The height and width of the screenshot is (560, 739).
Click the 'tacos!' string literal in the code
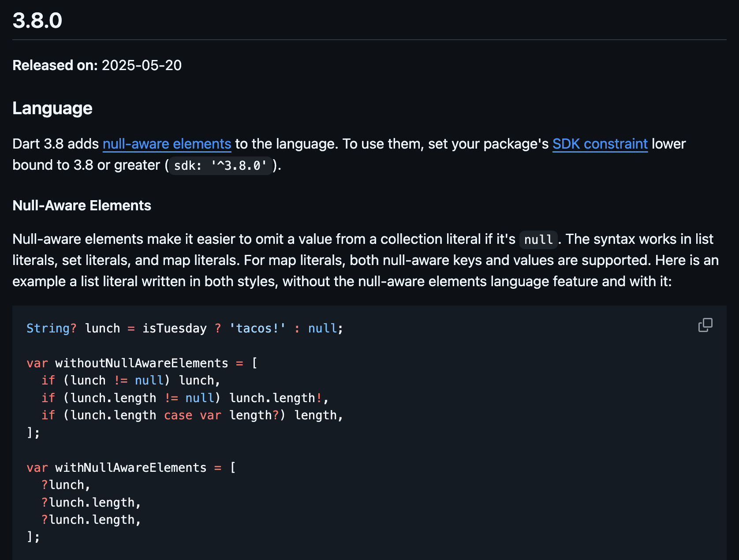[258, 329]
